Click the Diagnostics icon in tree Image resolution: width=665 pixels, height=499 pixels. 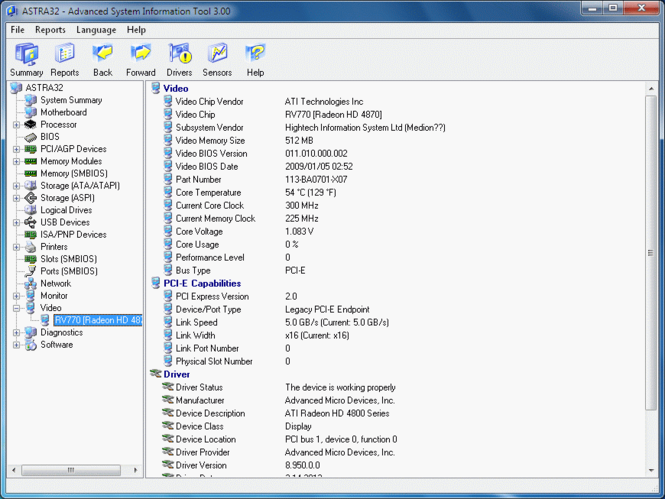(x=31, y=332)
